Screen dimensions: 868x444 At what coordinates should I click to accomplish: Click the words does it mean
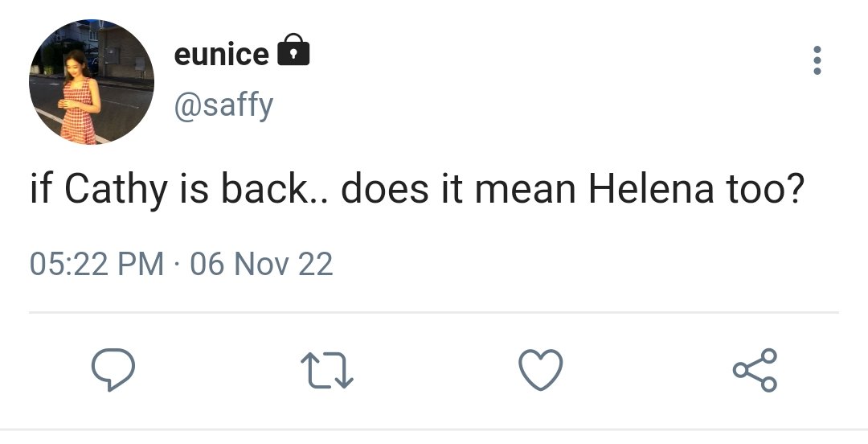point(458,189)
